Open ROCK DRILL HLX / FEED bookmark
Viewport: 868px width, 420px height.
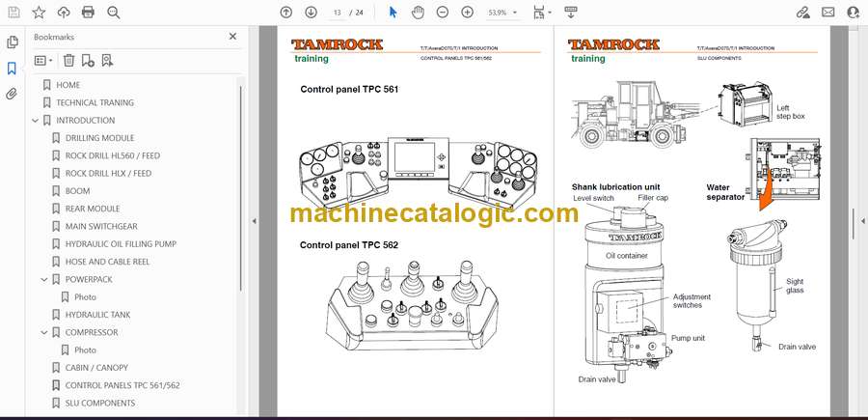point(108,174)
